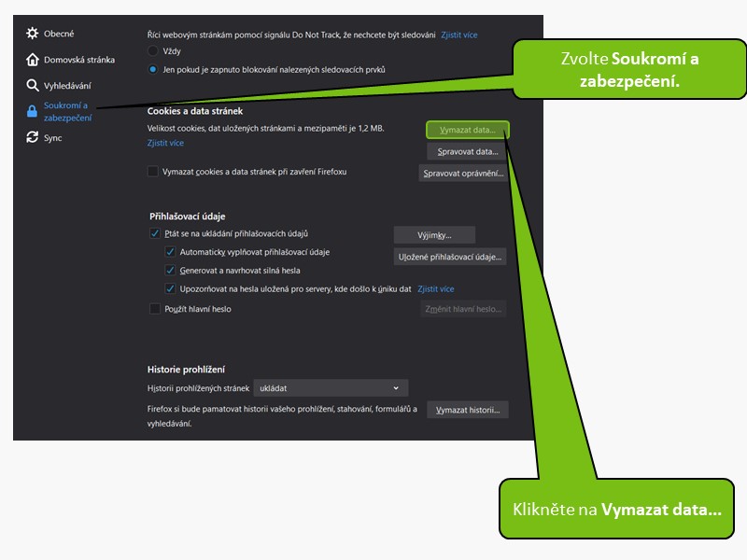Select the 'Jen pokud je zapnuto blokování' radio option

pos(153,69)
